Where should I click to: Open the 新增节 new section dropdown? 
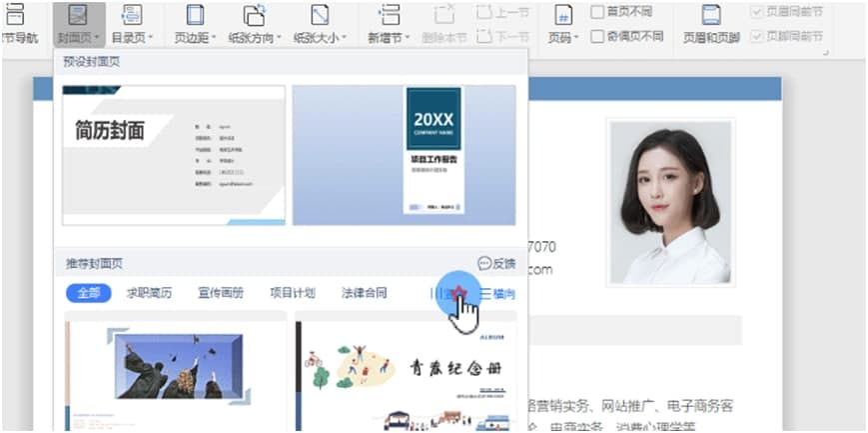(390, 25)
